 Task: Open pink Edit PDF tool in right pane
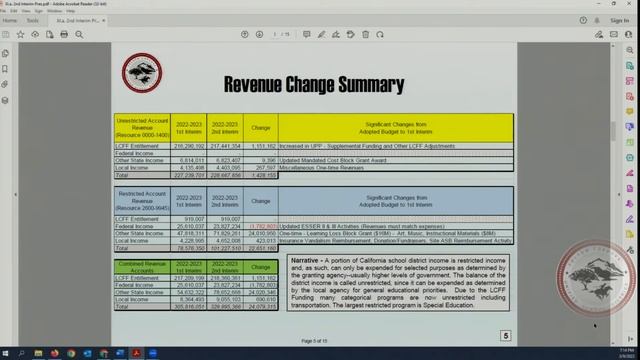pos(630,81)
